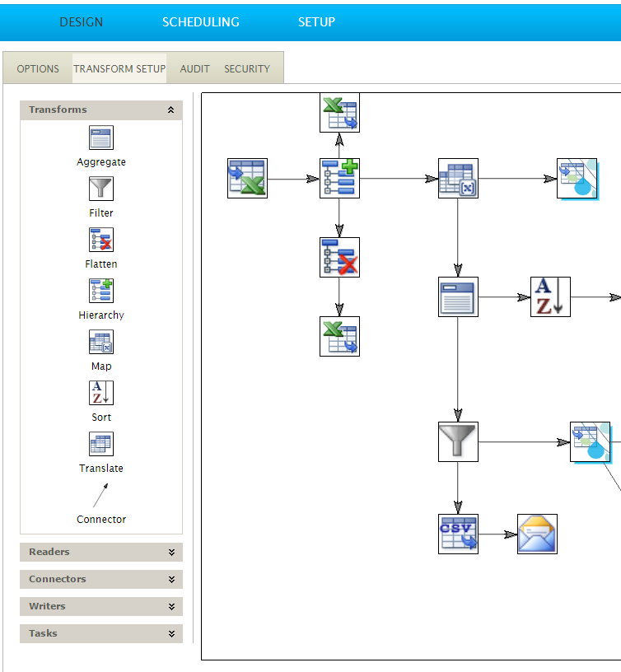The image size is (621, 672).
Task: Choose the Flatten transform icon
Action: click(x=101, y=240)
